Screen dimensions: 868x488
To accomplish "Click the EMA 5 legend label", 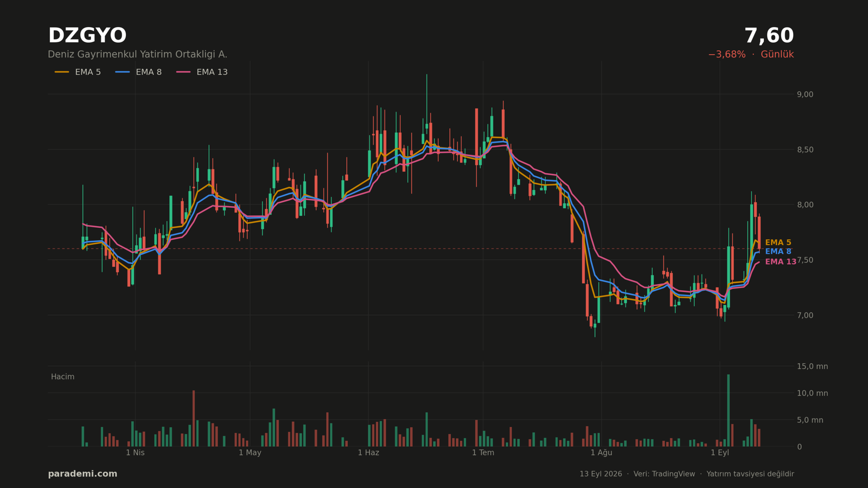I will click(x=88, y=72).
